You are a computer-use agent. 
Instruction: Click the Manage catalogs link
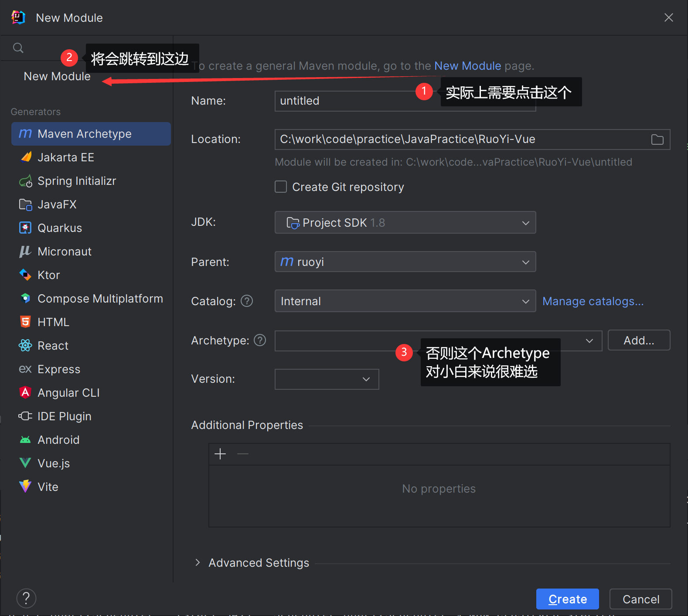click(593, 301)
